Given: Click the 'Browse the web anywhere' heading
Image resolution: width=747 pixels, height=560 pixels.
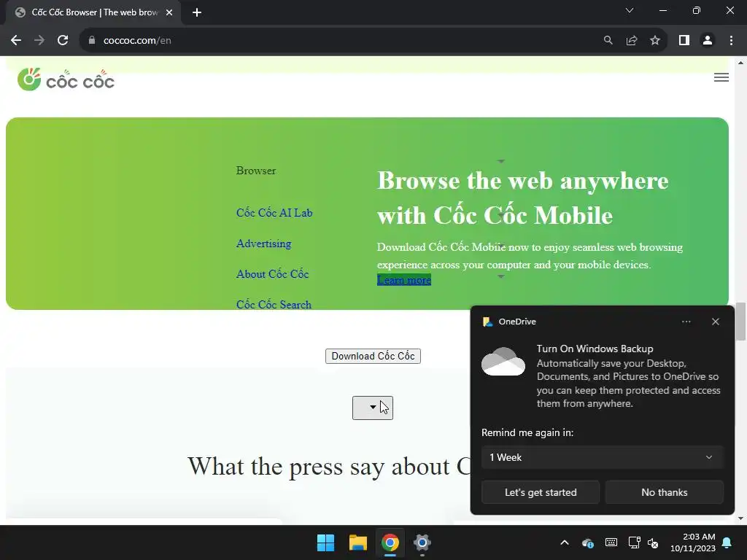Looking at the screenshot, I should pyautogui.click(x=522, y=198).
